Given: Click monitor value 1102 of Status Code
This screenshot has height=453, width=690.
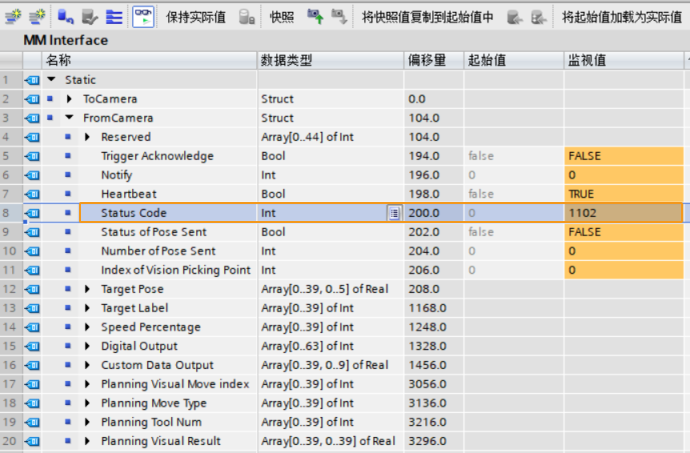Looking at the screenshot, I should pyautogui.click(x=624, y=213).
